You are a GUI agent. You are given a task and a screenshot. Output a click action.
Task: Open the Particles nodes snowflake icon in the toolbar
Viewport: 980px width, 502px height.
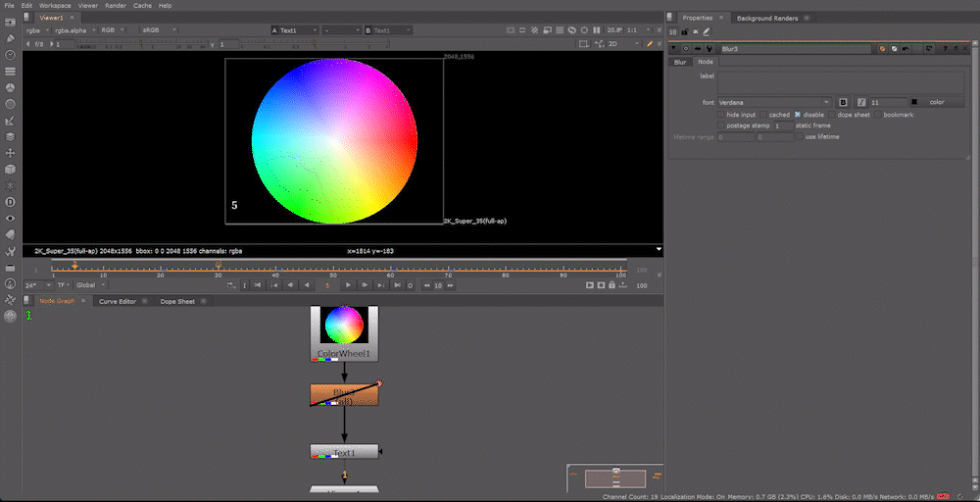(x=10, y=185)
